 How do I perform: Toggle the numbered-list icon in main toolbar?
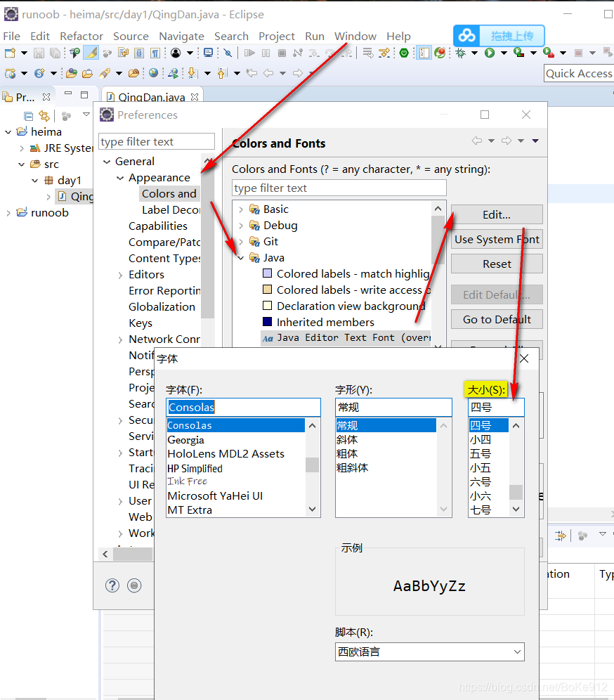pyautogui.click(x=424, y=53)
